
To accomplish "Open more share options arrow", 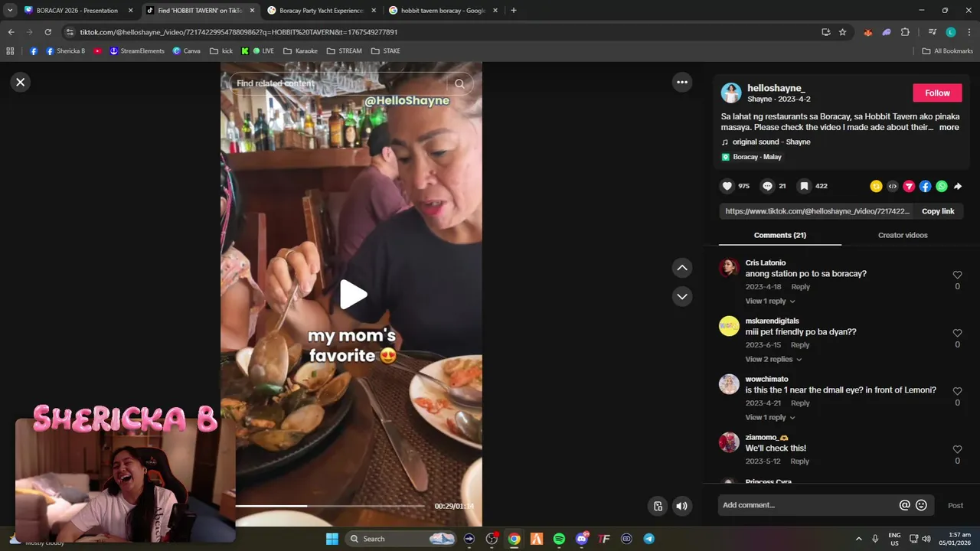I will coord(958,186).
